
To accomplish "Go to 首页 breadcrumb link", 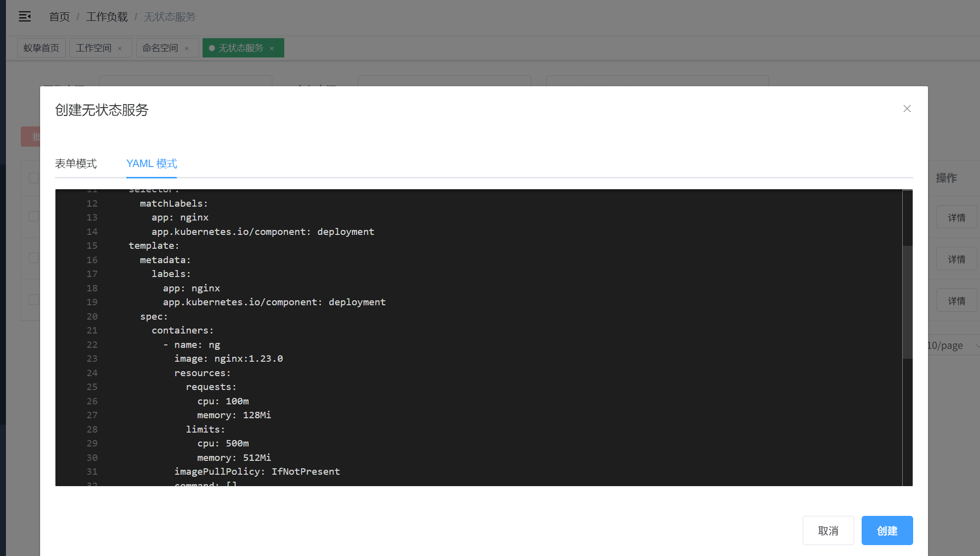I will (x=59, y=17).
